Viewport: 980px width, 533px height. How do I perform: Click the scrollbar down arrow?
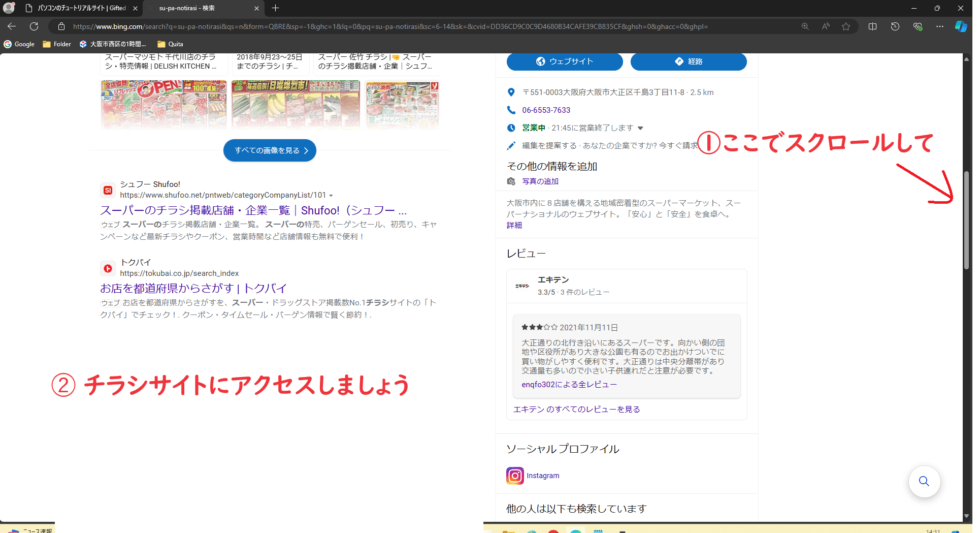point(966,516)
